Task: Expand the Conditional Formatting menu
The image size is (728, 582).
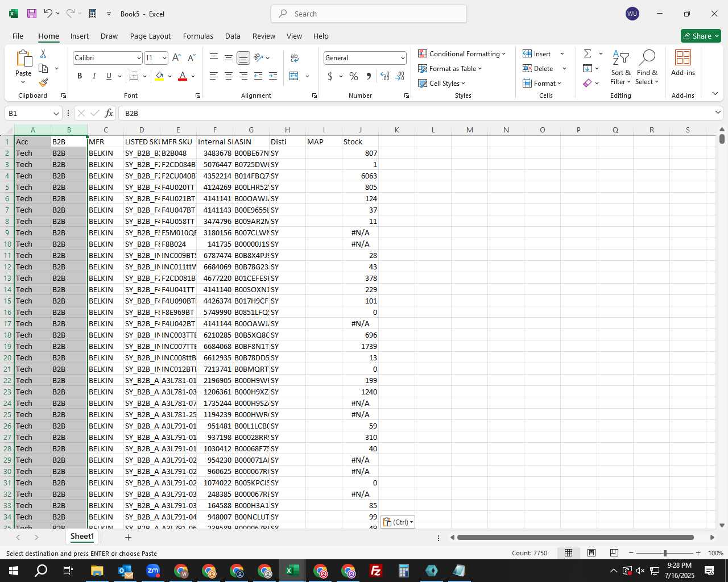Action: coord(462,53)
